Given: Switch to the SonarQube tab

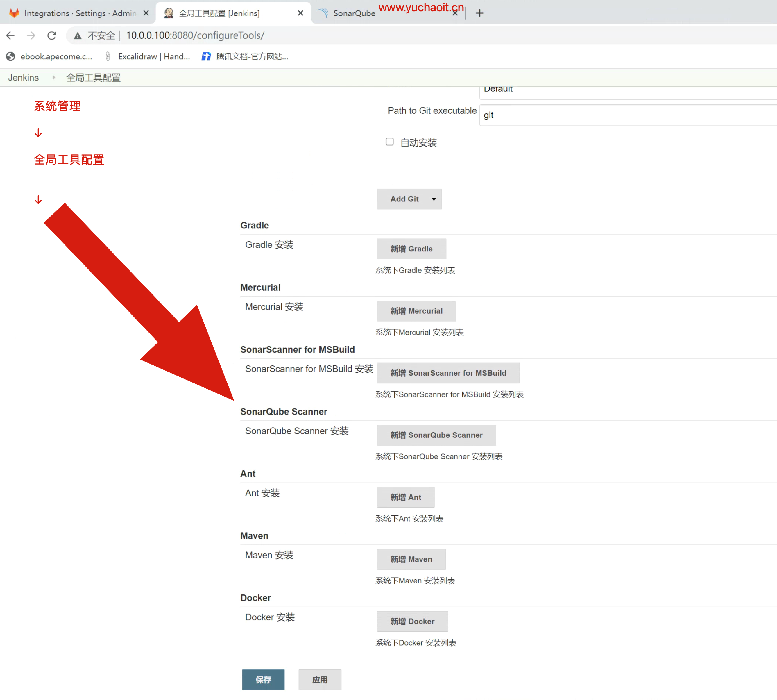Looking at the screenshot, I should [354, 13].
